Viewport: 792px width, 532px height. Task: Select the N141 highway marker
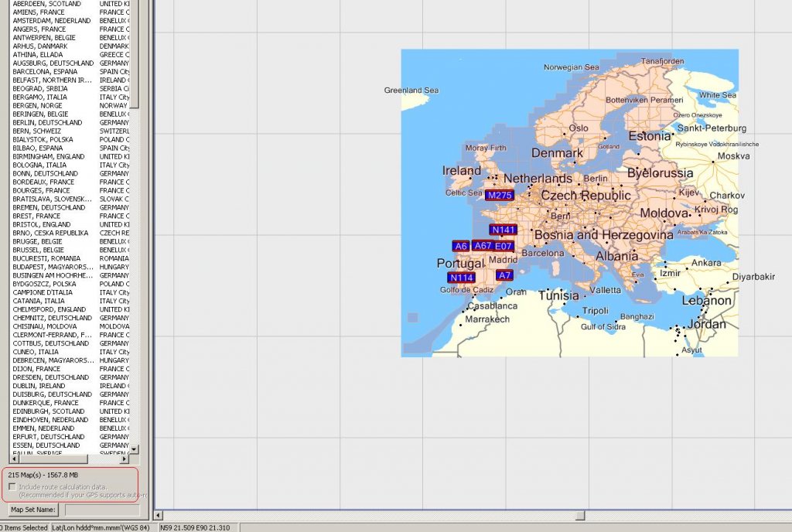click(x=503, y=230)
